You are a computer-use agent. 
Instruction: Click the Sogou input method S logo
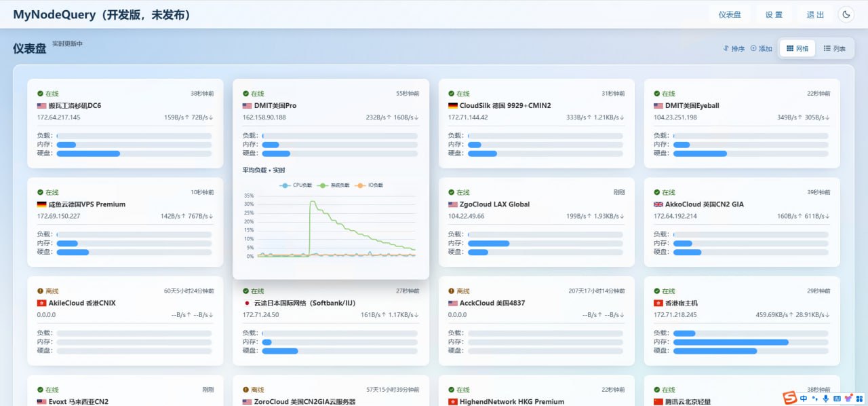(x=790, y=398)
